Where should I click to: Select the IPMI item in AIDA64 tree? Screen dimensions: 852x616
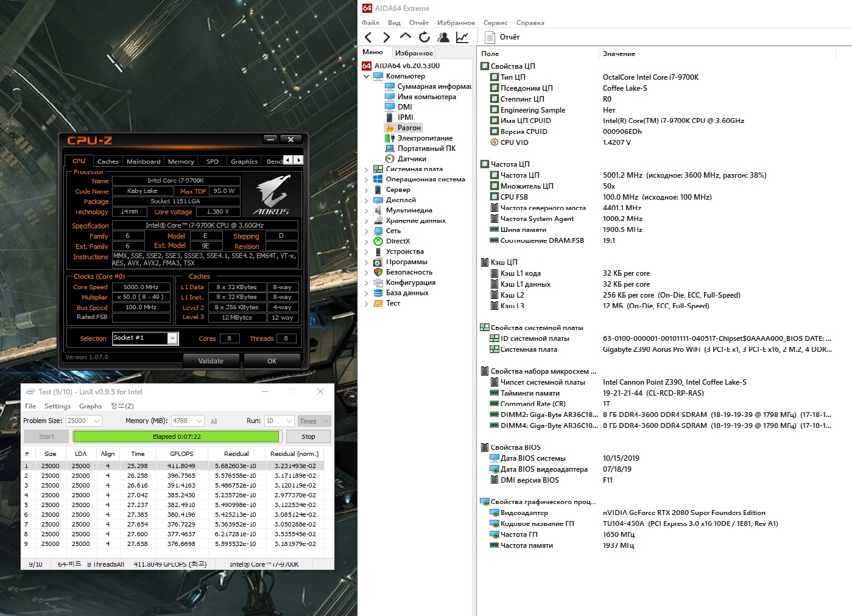pos(400,117)
